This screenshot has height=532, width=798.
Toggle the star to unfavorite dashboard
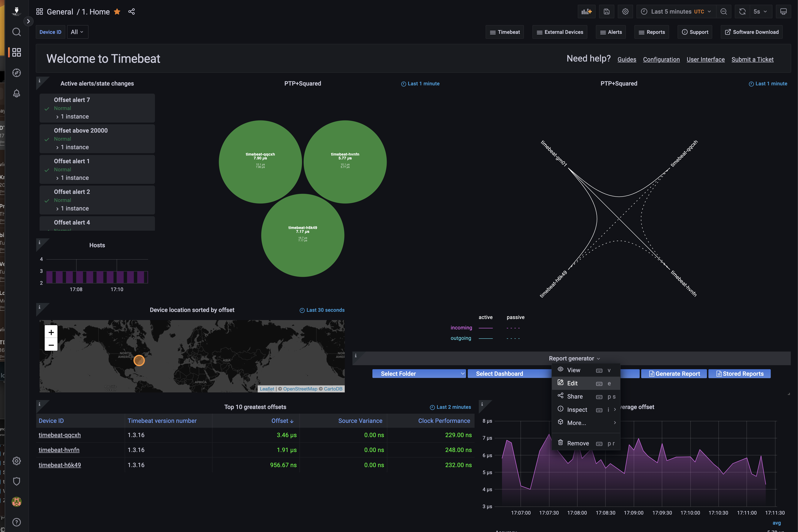pyautogui.click(x=117, y=11)
